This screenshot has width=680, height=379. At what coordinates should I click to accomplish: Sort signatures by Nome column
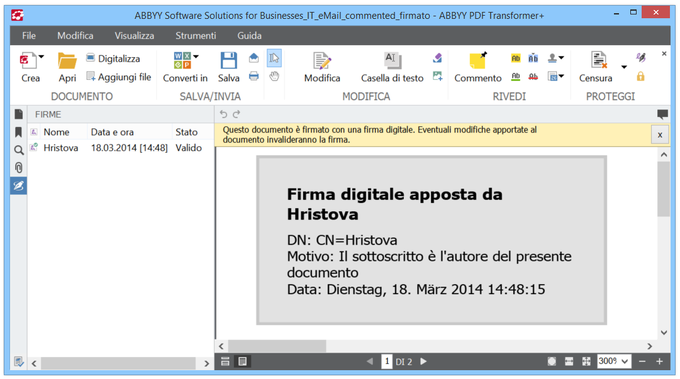pos(56,132)
